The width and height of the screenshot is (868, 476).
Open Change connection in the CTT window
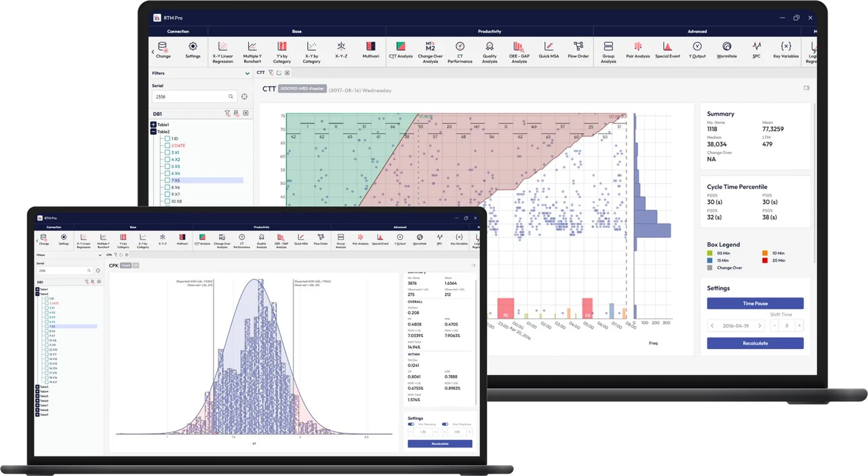[163, 50]
